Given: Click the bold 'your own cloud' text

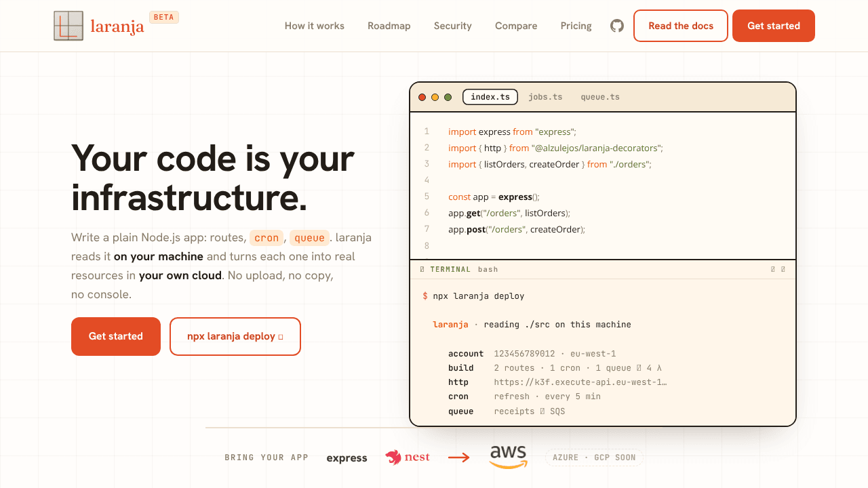Looking at the screenshot, I should (180, 276).
